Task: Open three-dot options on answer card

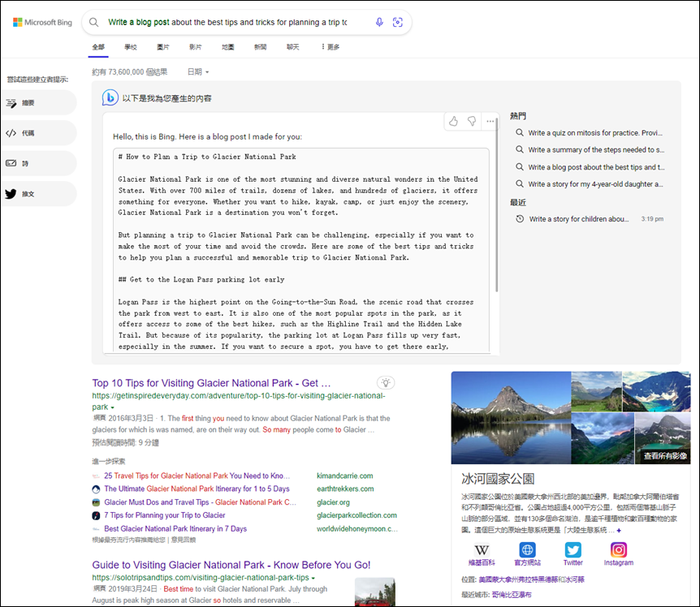Action: tap(490, 121)
